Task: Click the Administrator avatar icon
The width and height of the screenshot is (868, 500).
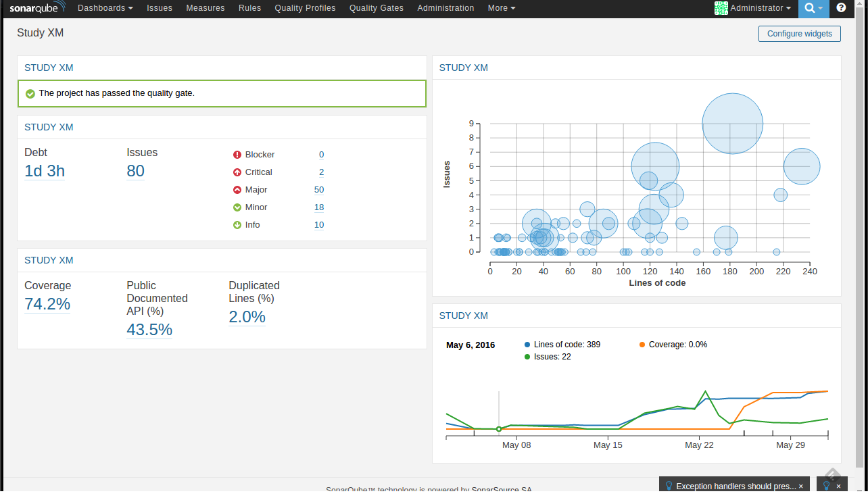Action: click(721, 8)
